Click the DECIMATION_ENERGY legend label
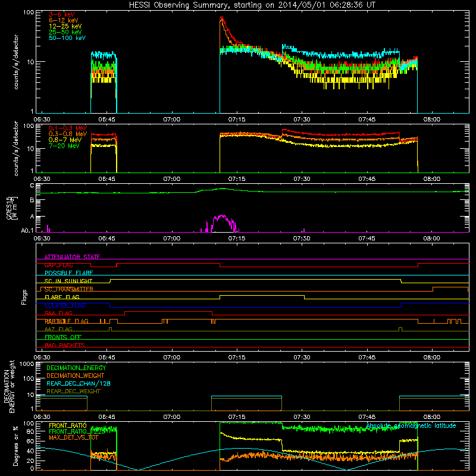Viewport: 476px width, 476px height. (x=76, y=368)
